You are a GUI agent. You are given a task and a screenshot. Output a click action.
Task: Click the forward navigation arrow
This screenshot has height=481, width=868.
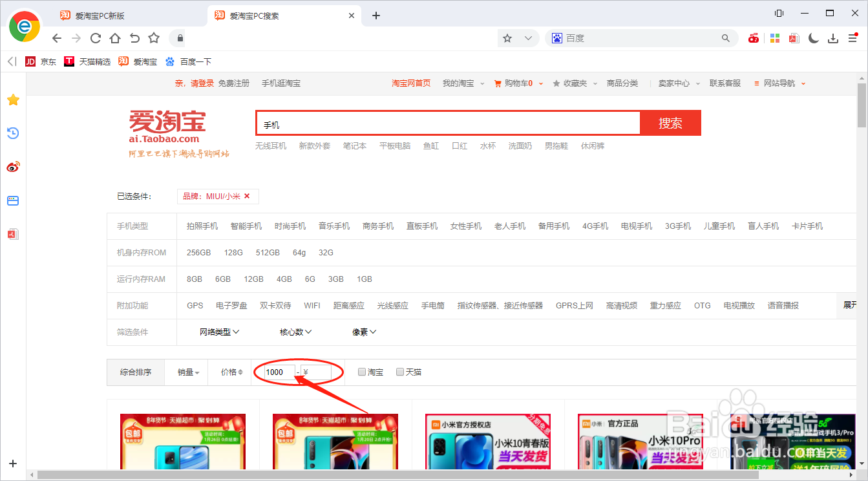click(x=76, y=38)
